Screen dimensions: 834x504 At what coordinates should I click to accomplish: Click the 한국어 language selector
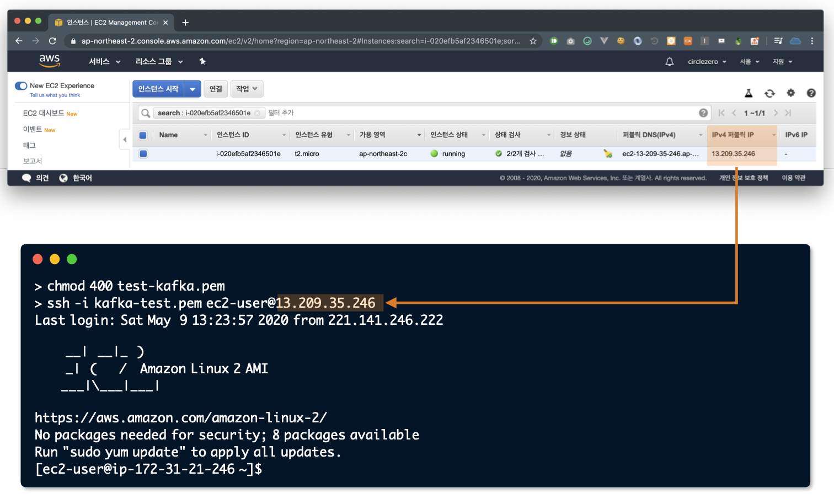click(x=82, y=178)
